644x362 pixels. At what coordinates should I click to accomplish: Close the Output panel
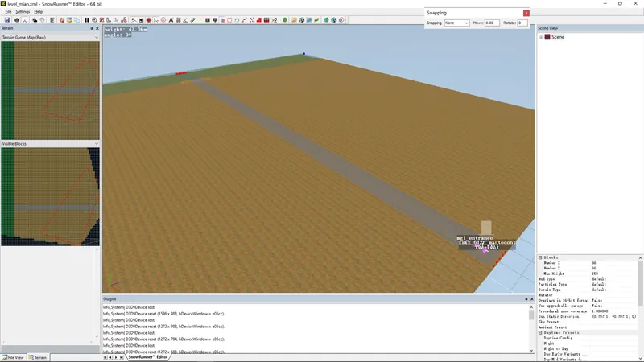532,299
